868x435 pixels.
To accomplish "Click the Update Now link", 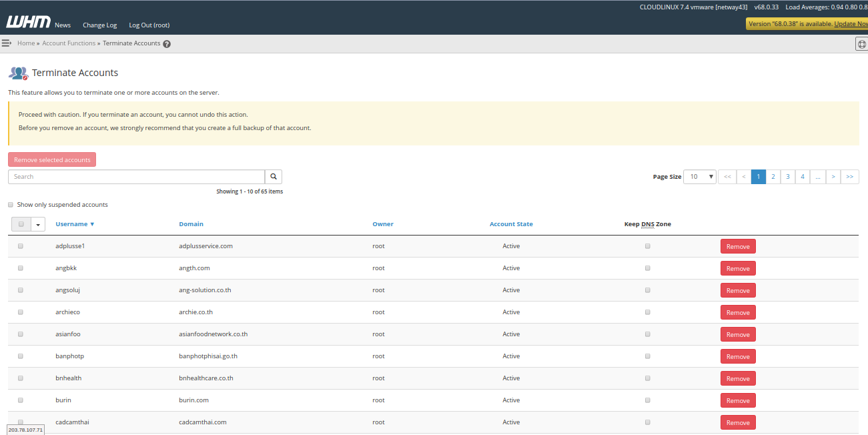I will click(851, 24).
